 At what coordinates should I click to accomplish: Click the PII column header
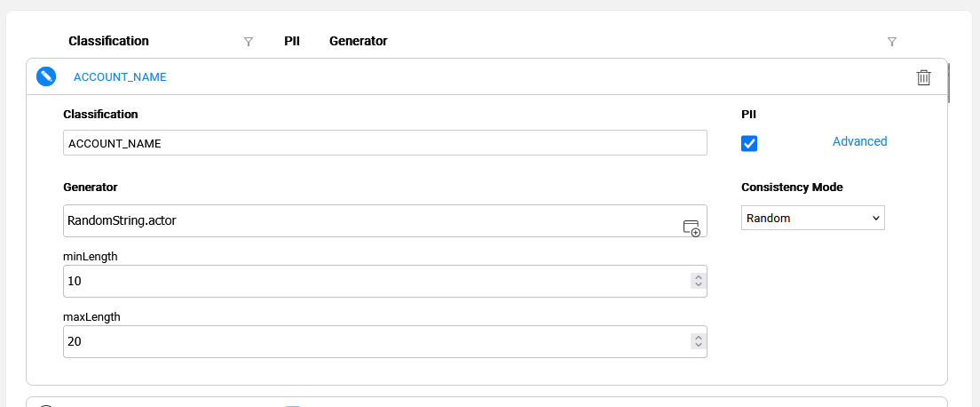[x=292, y=41]
